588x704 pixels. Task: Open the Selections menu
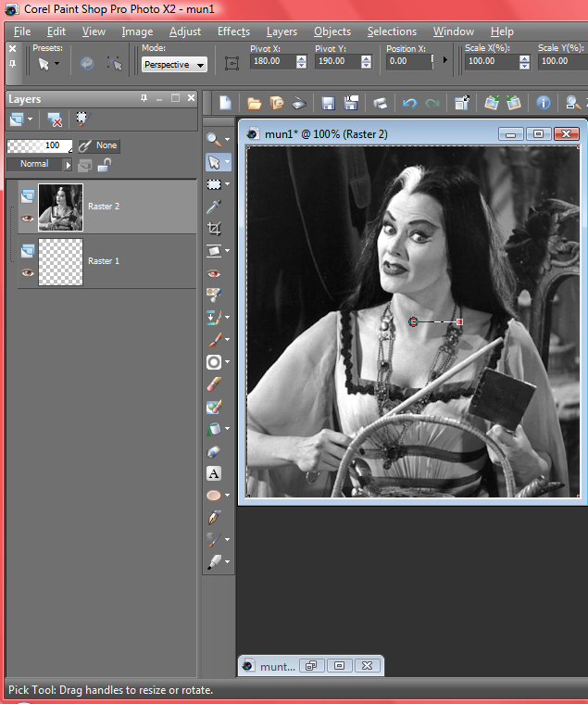pyautogui.click(x=392, y=31)
